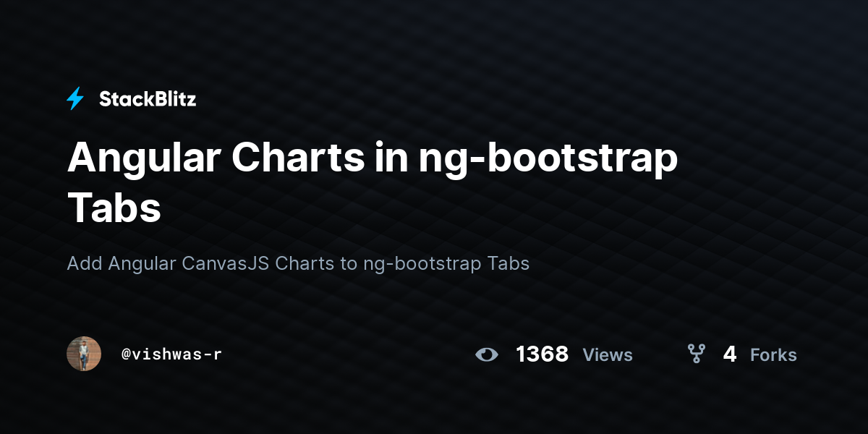Open the vishwas-r profile avatar
This screenshot has width=868, height=434.
point(84,354)
